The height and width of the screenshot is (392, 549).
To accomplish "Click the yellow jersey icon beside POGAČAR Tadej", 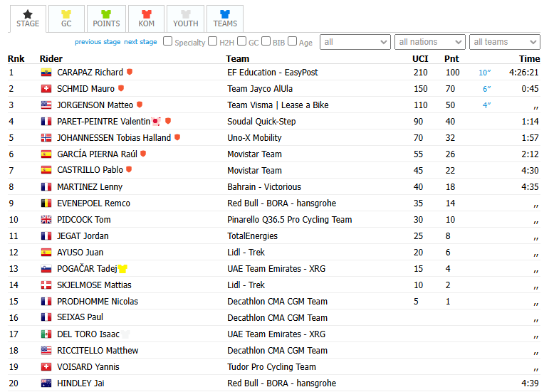I will (x=122, y=268).
